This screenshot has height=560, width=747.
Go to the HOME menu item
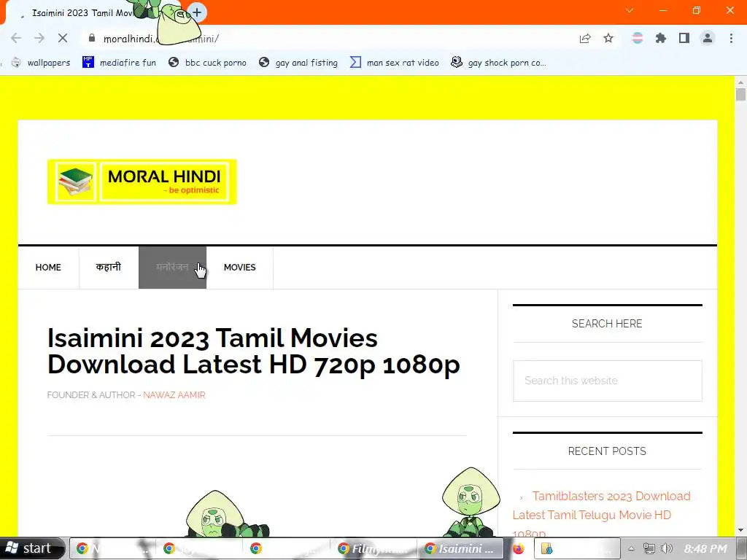[x=48, y=268]
